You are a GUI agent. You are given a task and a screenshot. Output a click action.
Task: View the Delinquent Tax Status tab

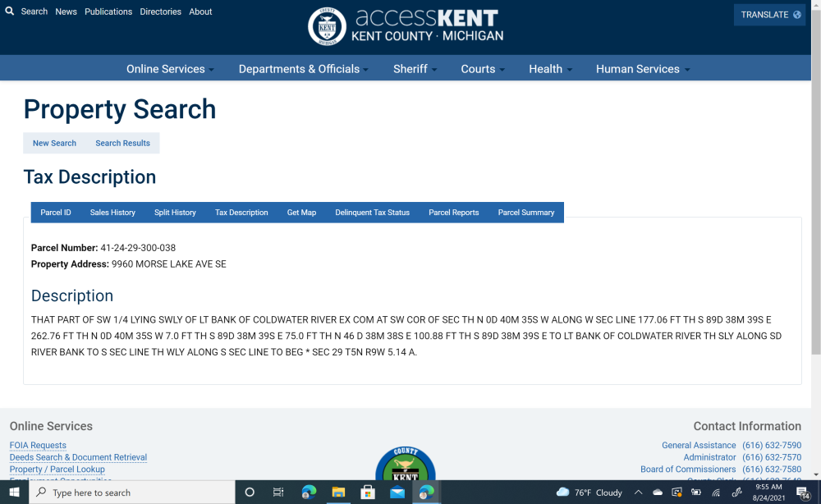pos(372,213)
